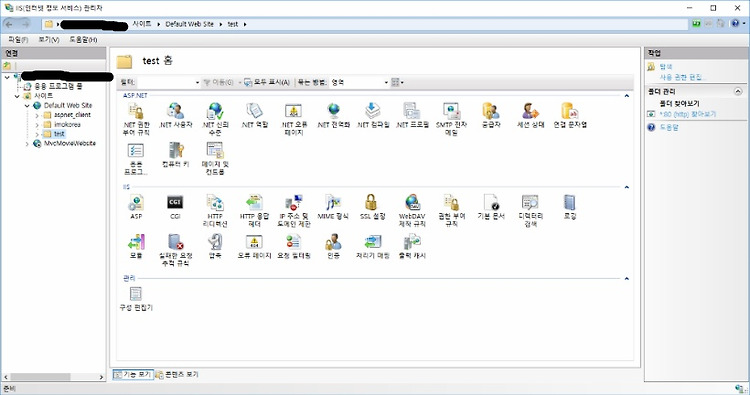The width and height of the screenshot is (750, 395).
Task: Open the group-by dropdown
Action: pos(359,82)
